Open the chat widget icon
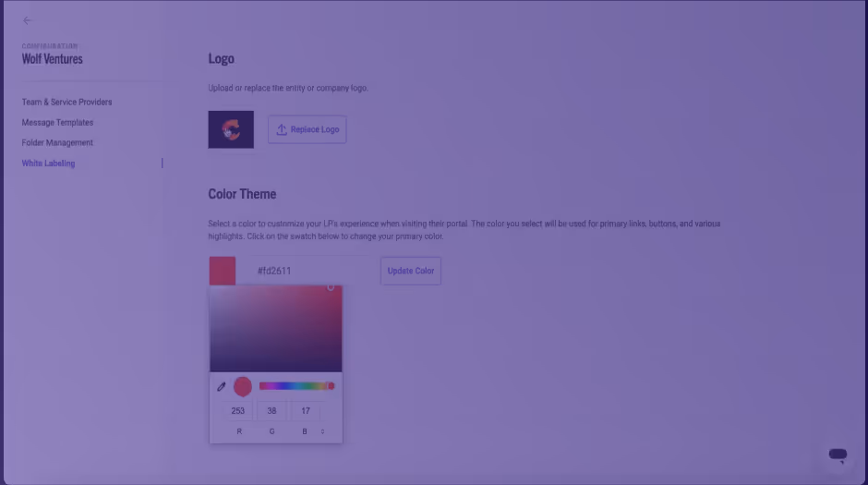This screenshot has height=485, width=868. tap(838, 455)
